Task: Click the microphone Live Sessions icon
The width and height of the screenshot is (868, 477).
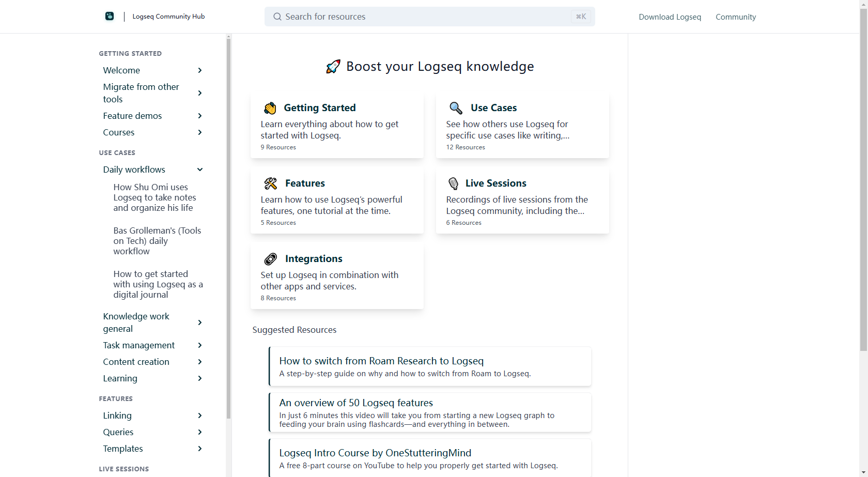Action: pyautogui.click(x=453, y=183)
